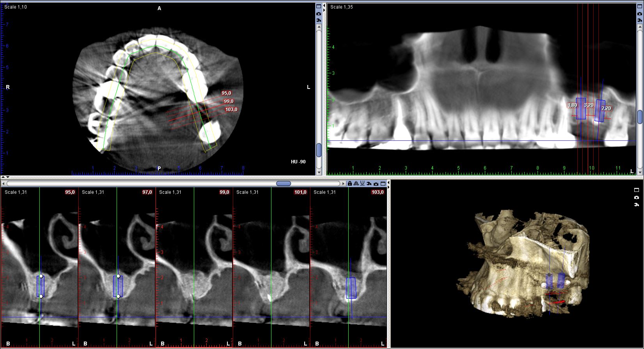
Task: Grab top implant handle in slice 95,0
Action: [41, 276]
